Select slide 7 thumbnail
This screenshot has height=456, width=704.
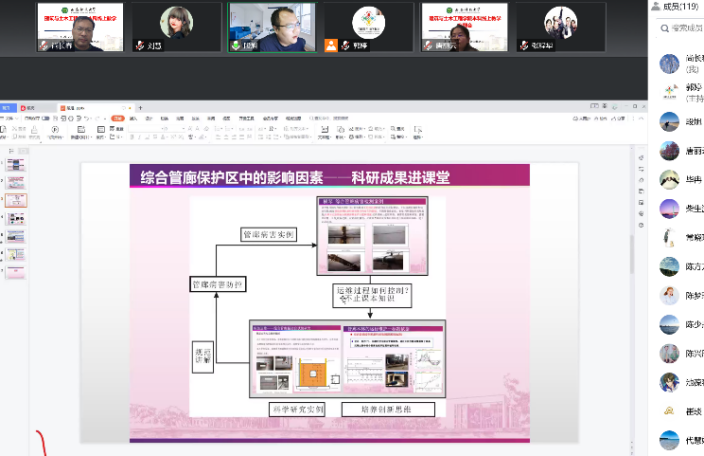(x=16, y=272)
